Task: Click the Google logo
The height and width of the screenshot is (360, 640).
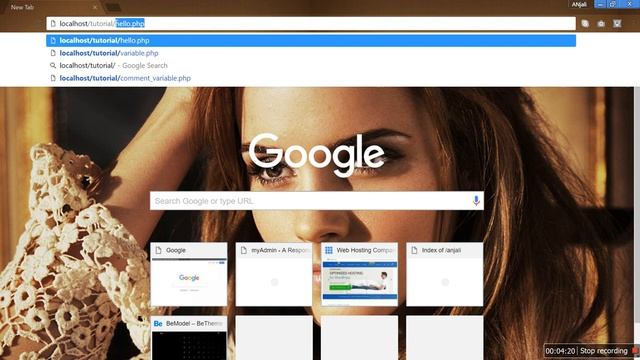Action: (317, 155)
